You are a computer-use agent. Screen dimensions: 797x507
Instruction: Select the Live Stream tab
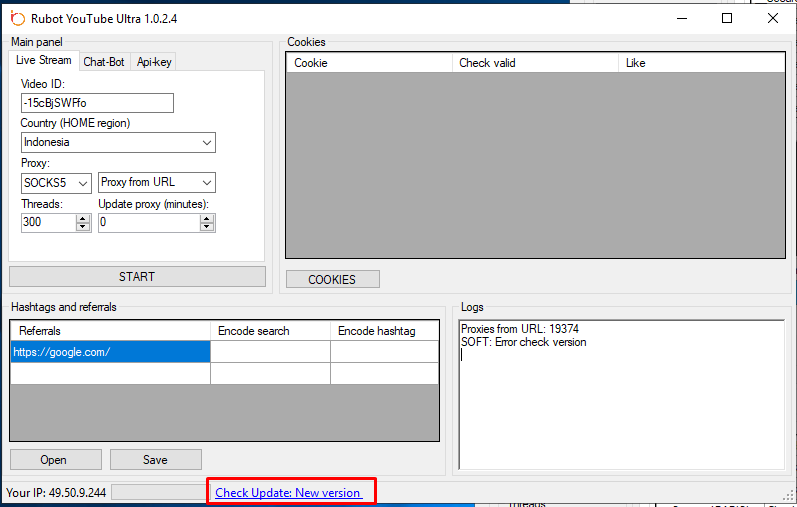(43, 61)
